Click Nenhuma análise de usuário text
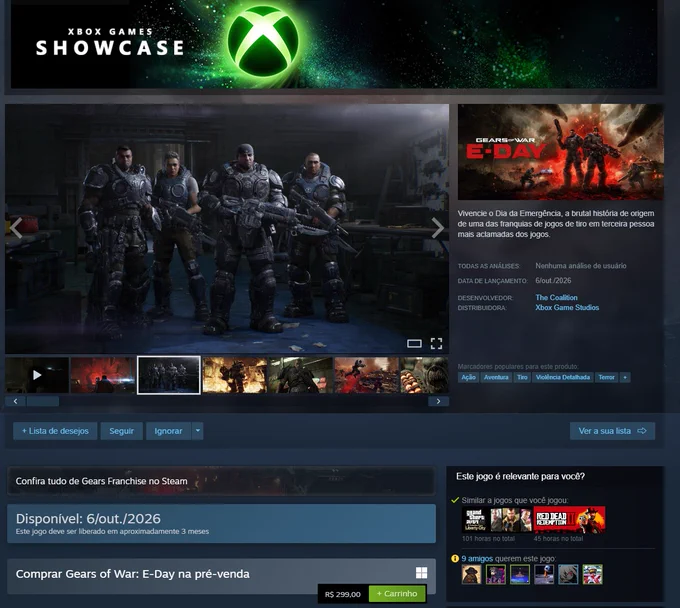 pyautogui.click(x=581, y=266)
